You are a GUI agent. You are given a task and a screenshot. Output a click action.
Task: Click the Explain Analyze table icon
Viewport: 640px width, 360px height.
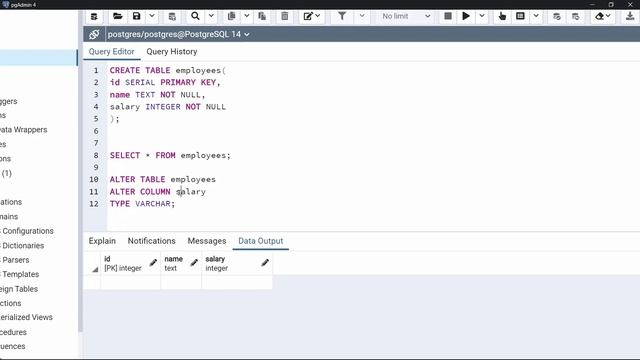tap(520, 16)
